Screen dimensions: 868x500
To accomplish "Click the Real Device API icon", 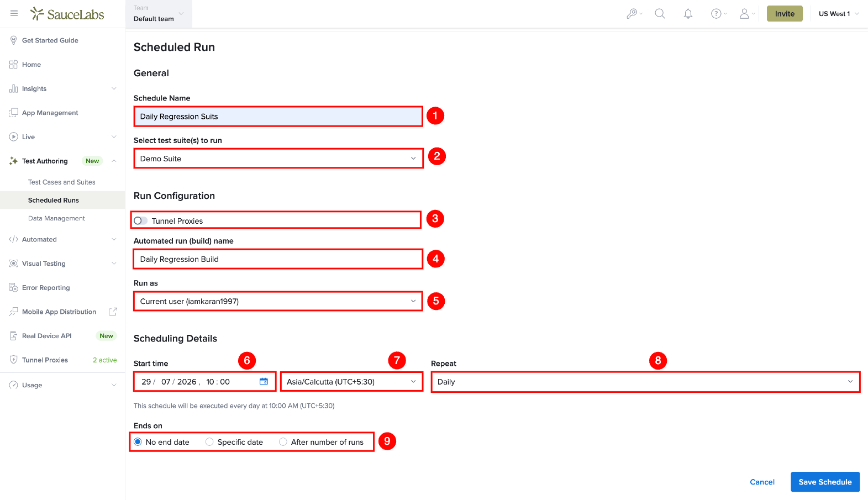I will click(x=13, y=336).
